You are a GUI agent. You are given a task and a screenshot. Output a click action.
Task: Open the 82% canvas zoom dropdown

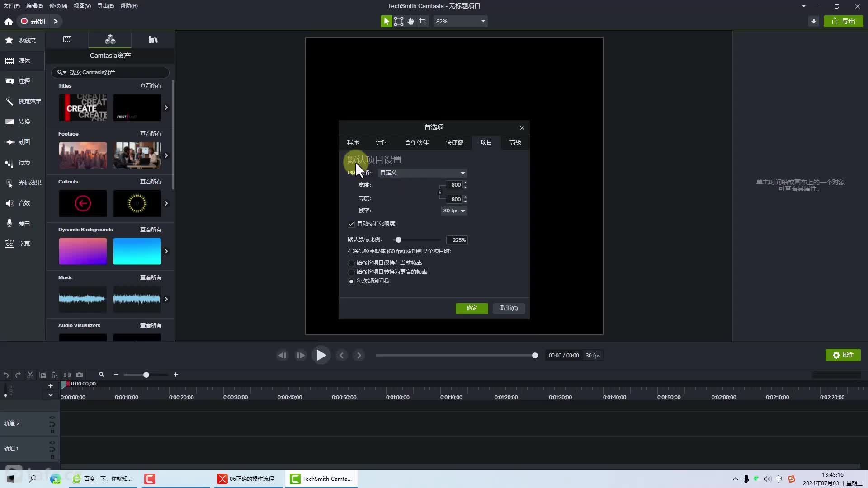pyautogui.click(x=460, y=21)
